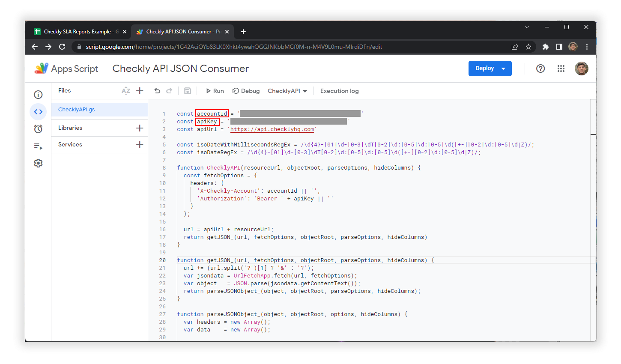621x364 pixels.
Task: View the project Overview
Action: 38,94
